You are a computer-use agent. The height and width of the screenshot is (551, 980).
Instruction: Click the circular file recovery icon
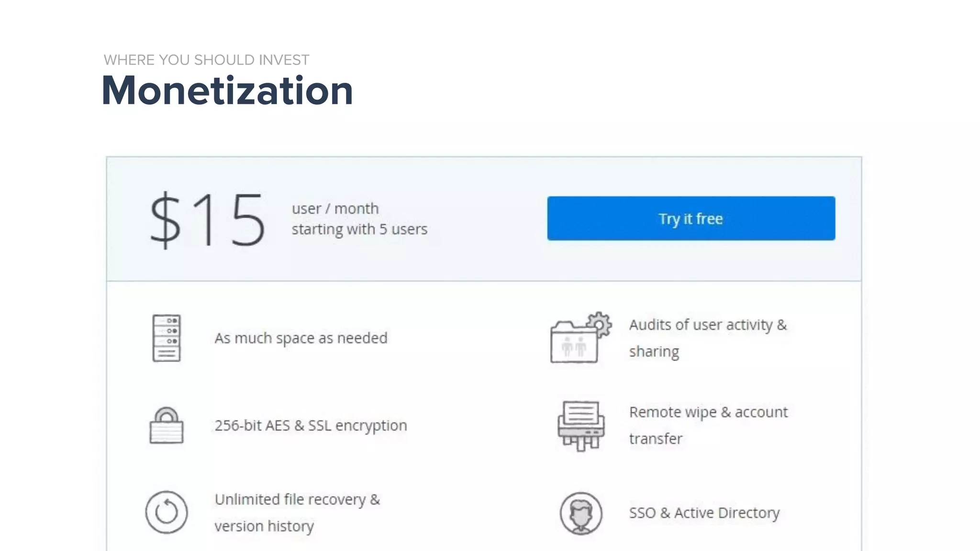(166, 512)
